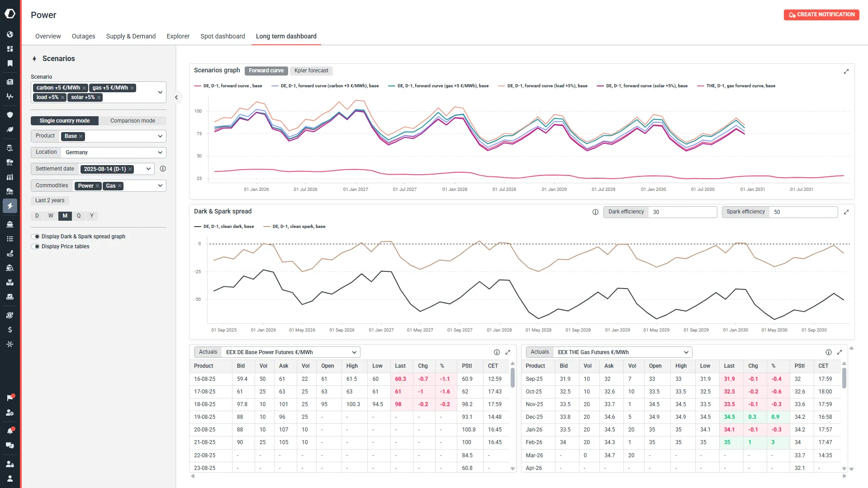Go to the Spot dashboard tab
Screen dimensions: 868x488
coord(223,36)
